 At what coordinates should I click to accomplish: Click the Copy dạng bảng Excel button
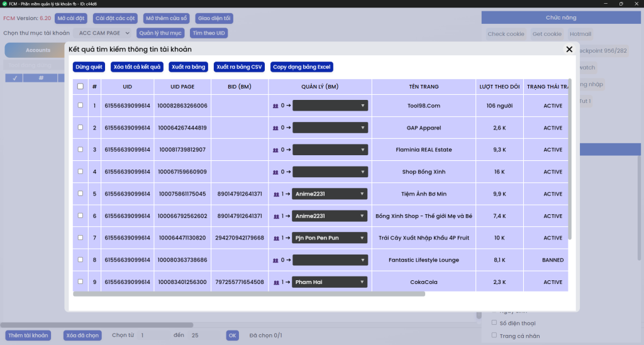click(302, 67)
